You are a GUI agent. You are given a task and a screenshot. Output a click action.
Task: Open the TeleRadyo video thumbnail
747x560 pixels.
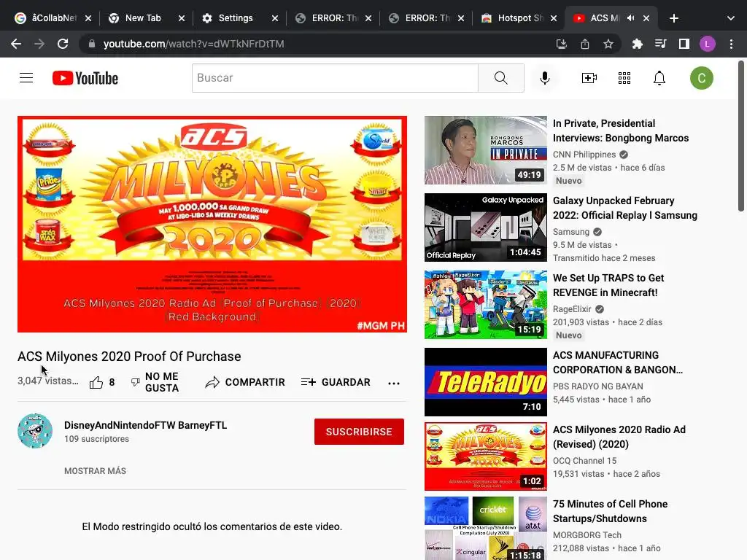485,382
